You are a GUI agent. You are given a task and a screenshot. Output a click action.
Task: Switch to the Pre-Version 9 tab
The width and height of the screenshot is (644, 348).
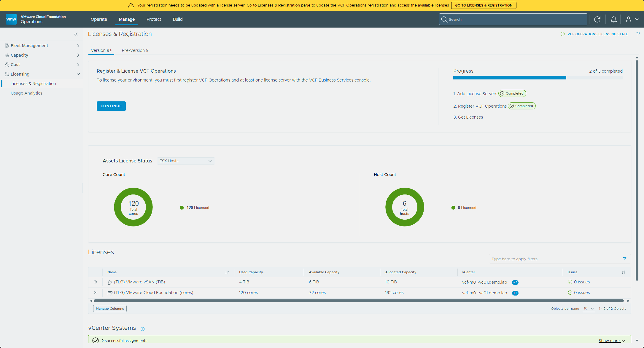tap(135, 50)
